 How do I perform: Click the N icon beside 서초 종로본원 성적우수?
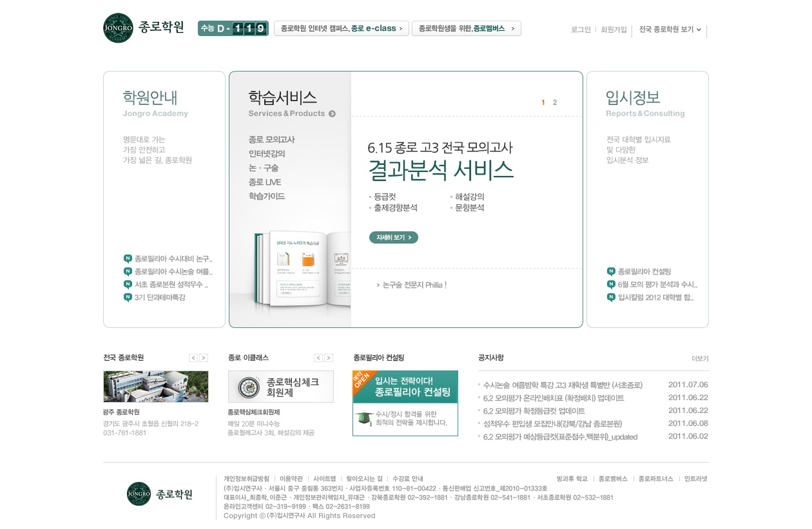(x=128, y=284)
